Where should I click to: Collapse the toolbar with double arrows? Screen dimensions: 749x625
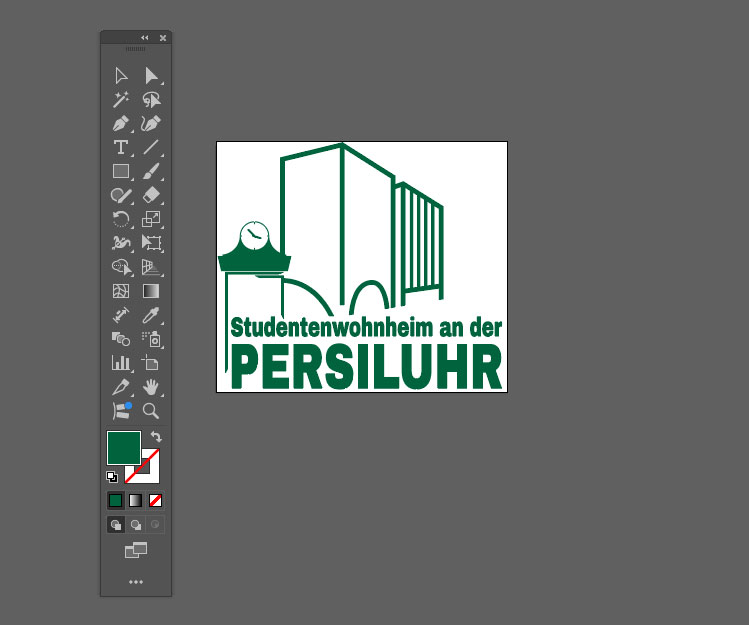coord(144,37)
